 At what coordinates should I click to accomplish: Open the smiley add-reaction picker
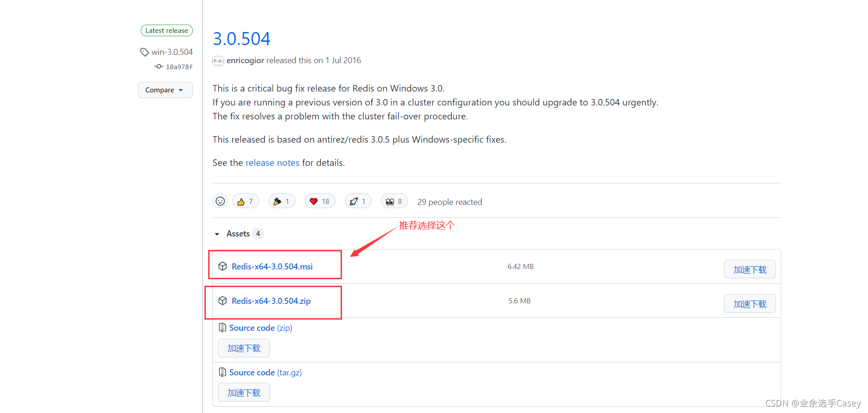[x=220, y=201]
